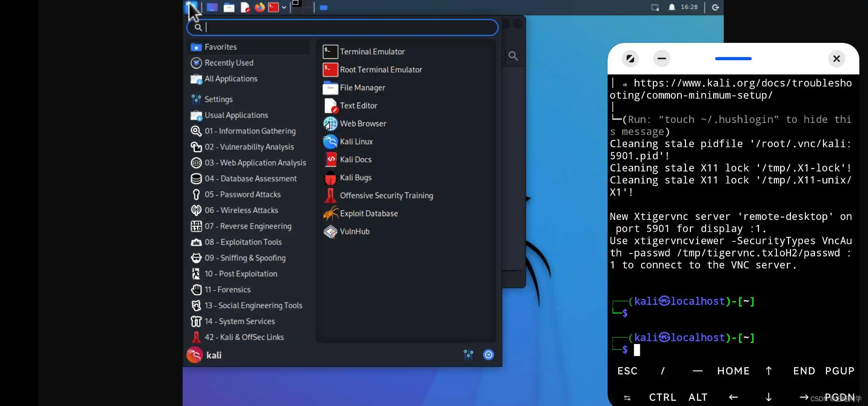Open Exploit Database from favorites list
This screenshot has height=406, width=868.
[368, 214]
